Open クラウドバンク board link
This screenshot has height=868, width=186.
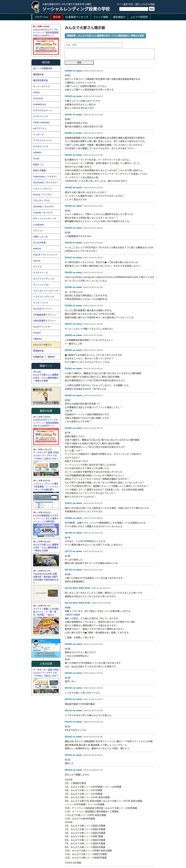click(x=46, y=117)
